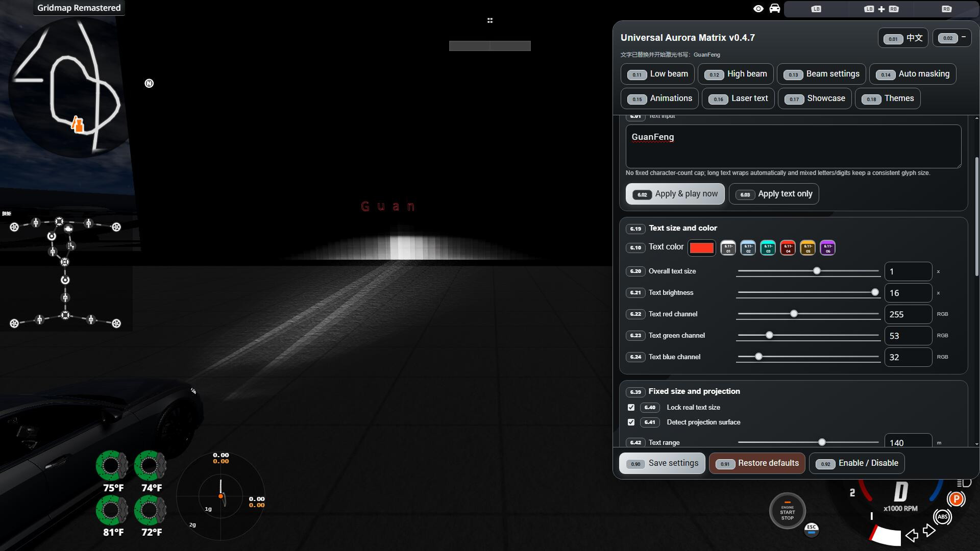Focus the Text brightness value field showing 16
The height and width of the screenshot is (551, 980).
908,293
